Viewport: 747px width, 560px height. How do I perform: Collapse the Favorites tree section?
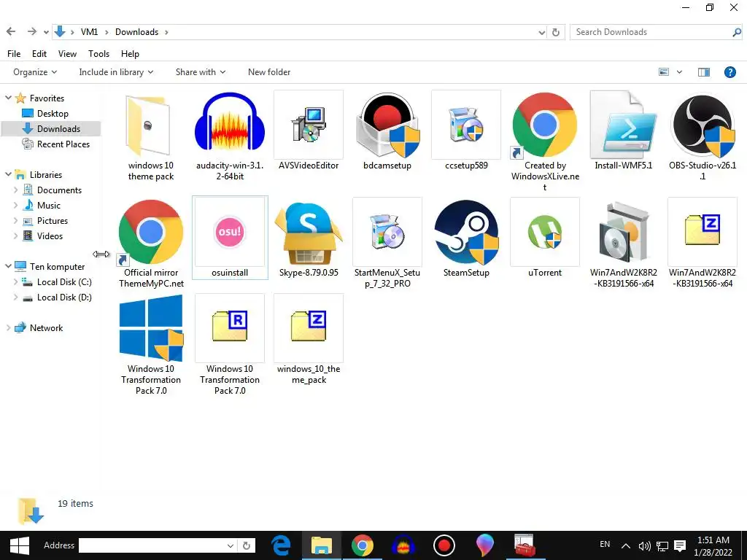pos(8,98)
